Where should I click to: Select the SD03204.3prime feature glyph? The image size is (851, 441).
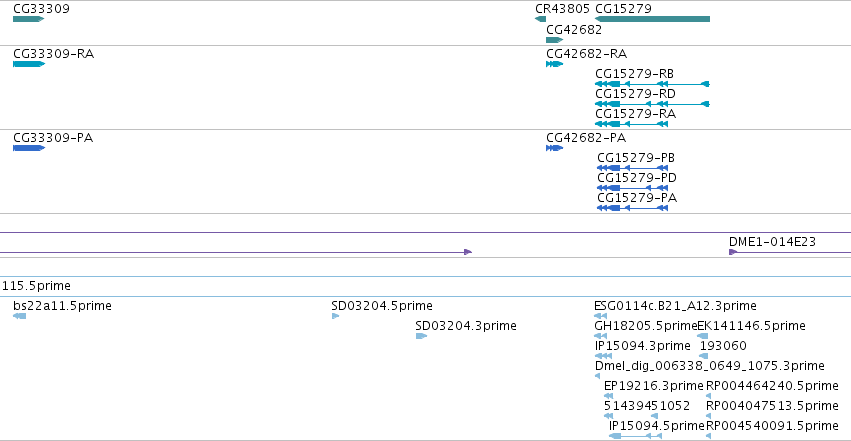pyautogui.click(x=421, y=336)
